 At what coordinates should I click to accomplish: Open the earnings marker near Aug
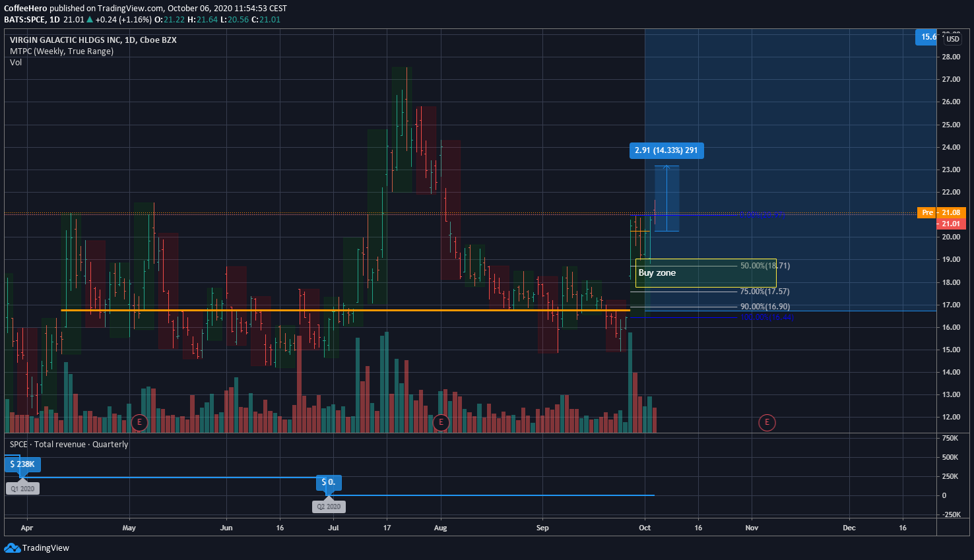(441, 422)
